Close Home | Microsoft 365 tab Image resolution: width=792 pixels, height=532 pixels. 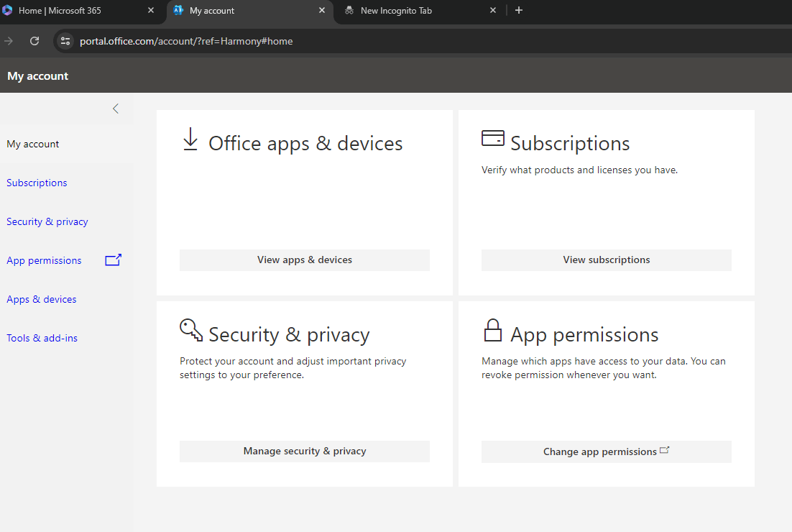[x=150, y=10]
